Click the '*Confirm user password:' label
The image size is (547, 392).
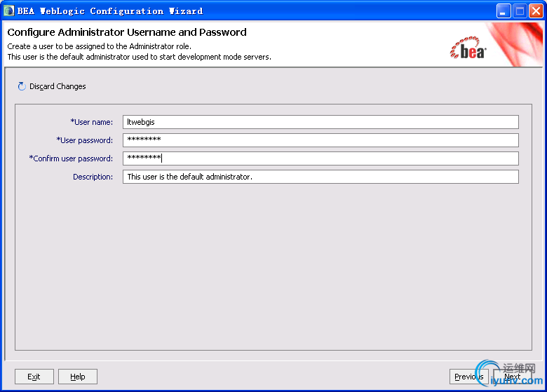pos(71,158)
